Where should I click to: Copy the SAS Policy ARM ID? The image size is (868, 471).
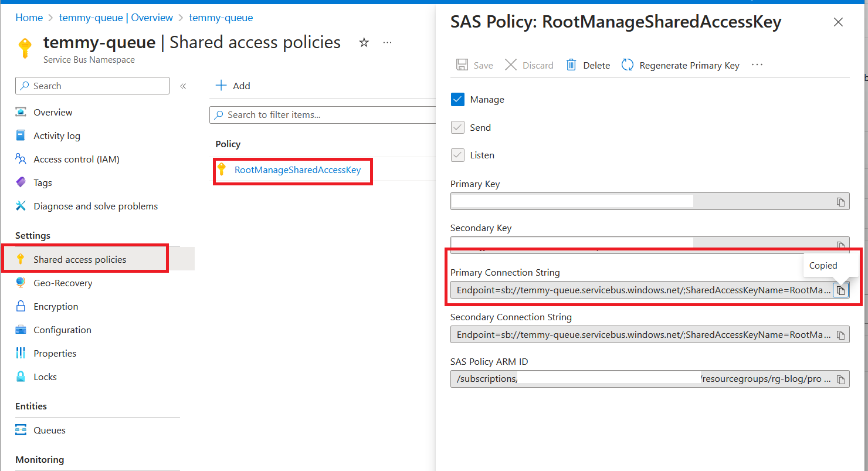(840, 379)
